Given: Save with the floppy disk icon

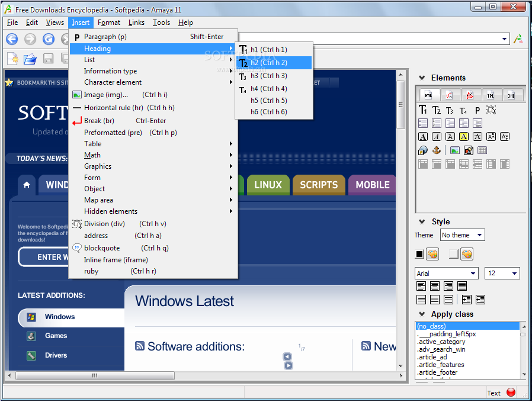Looking at the screenshot, I should tap(48, 59).
